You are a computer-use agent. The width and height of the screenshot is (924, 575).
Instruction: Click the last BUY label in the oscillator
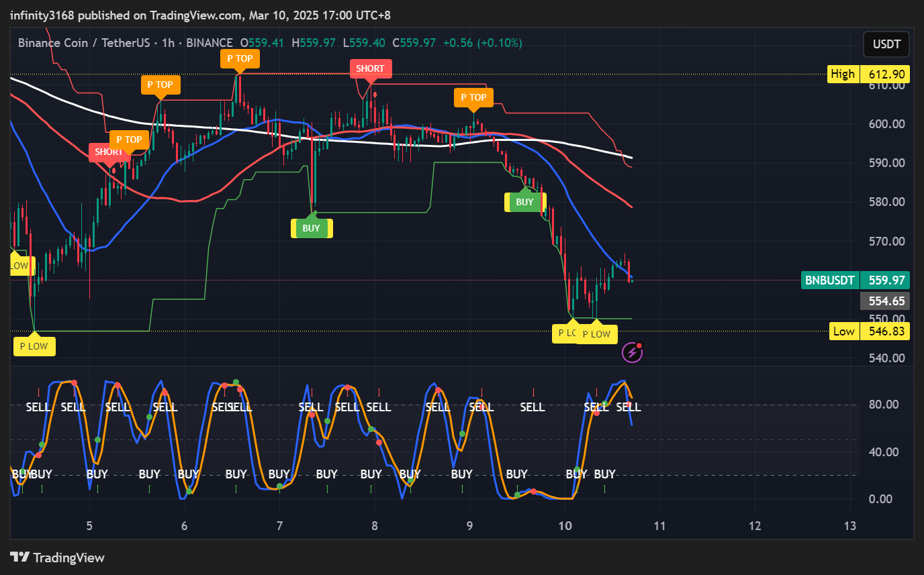605,474
